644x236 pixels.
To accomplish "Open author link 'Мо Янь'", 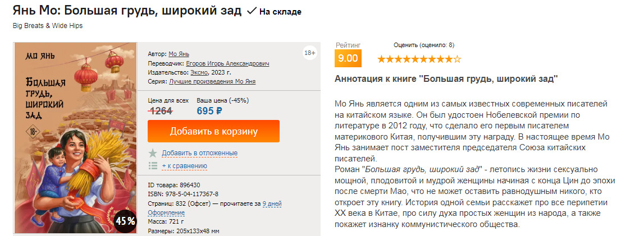I will (x=179, y=54).
